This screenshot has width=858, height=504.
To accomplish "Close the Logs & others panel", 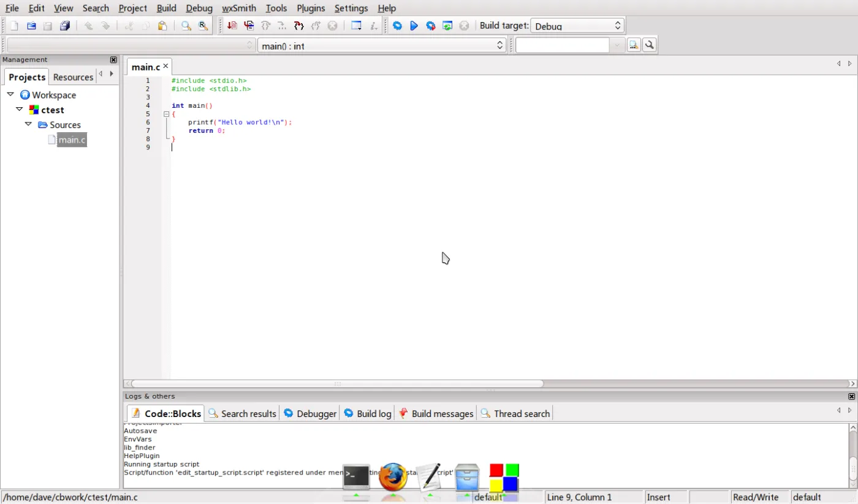I will (851, 396).
